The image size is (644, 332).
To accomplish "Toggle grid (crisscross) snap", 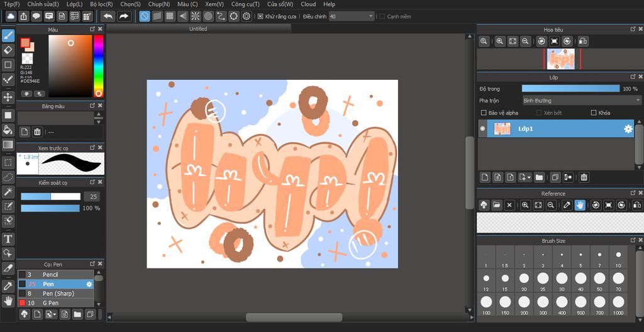I will click(x=170, y=16).
